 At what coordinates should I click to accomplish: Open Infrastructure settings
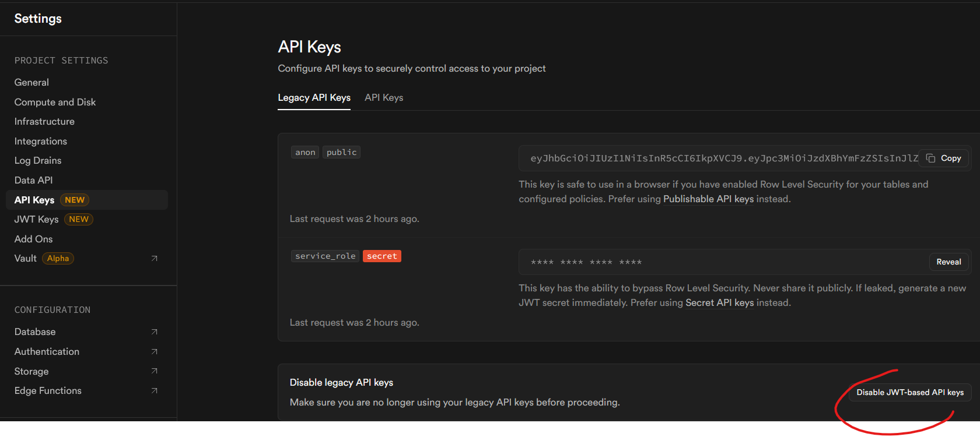coord(44,121)
